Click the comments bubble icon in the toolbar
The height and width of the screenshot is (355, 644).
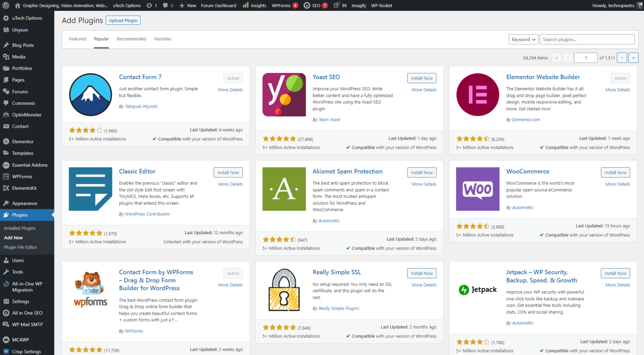(166, 5)
